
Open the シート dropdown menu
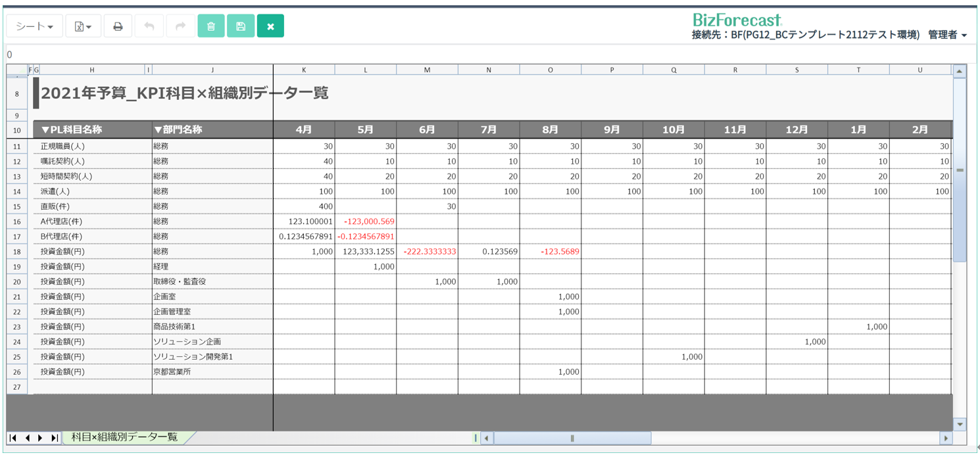(34, 26)
